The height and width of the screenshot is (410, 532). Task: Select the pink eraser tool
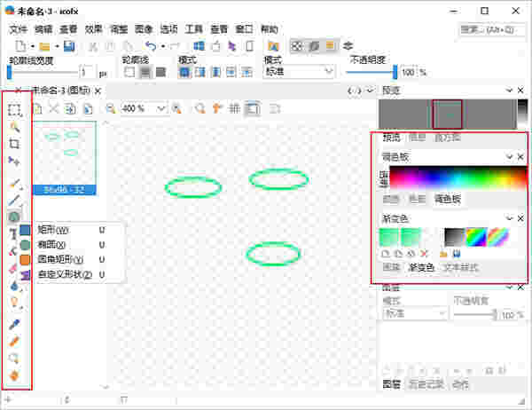[x=13, y=269]
